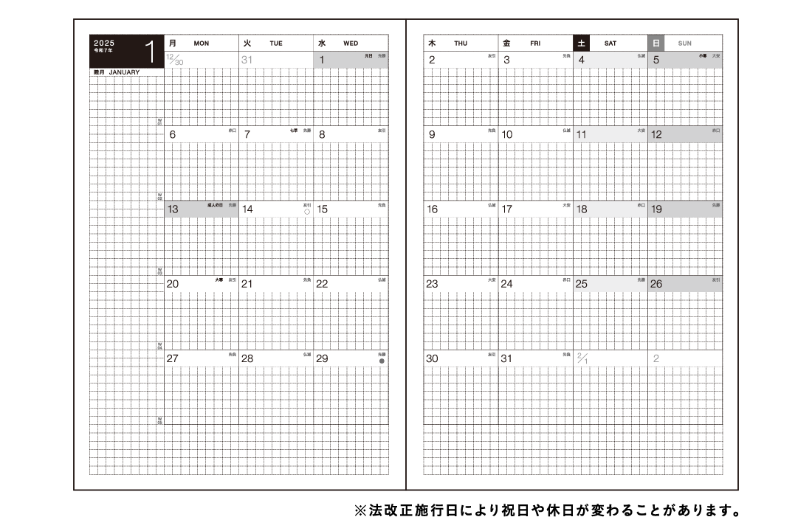
Task: Select the THU column header
Action: click(461, 43)
